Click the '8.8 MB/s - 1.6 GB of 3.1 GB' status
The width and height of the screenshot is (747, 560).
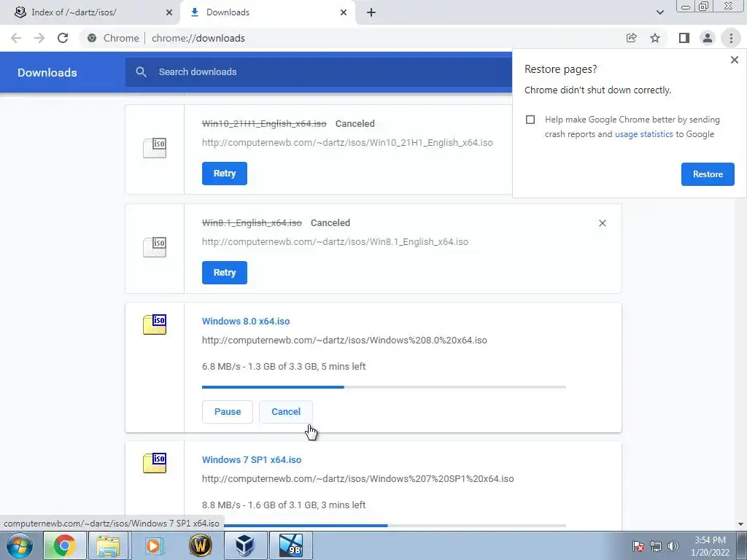pos(284,505)
